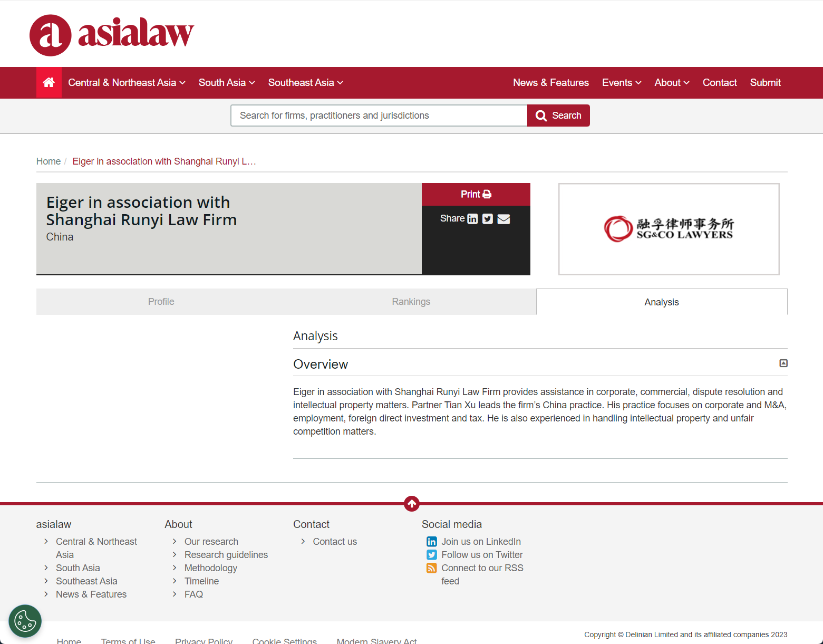The width and height of the screenshot is (823, 644).
Task: Open the Submit menu item
Action: (765, 83)
